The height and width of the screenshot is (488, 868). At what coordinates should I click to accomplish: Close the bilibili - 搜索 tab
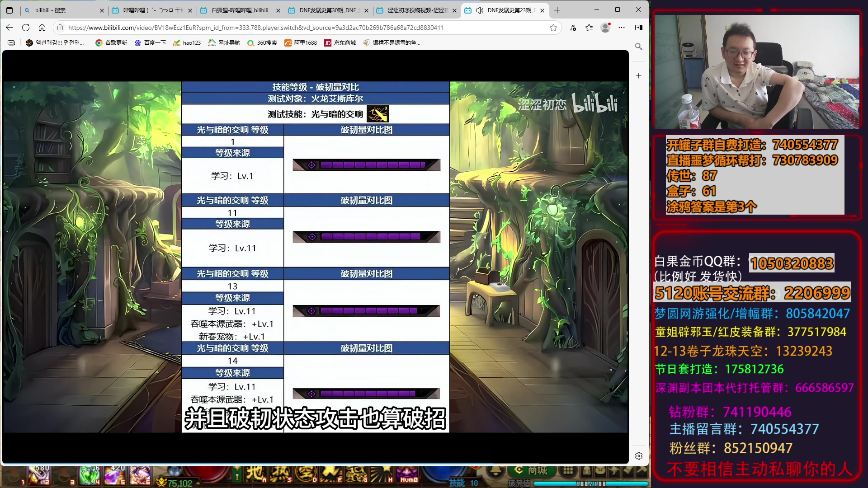pyautogui.click(x=102, y=10)
